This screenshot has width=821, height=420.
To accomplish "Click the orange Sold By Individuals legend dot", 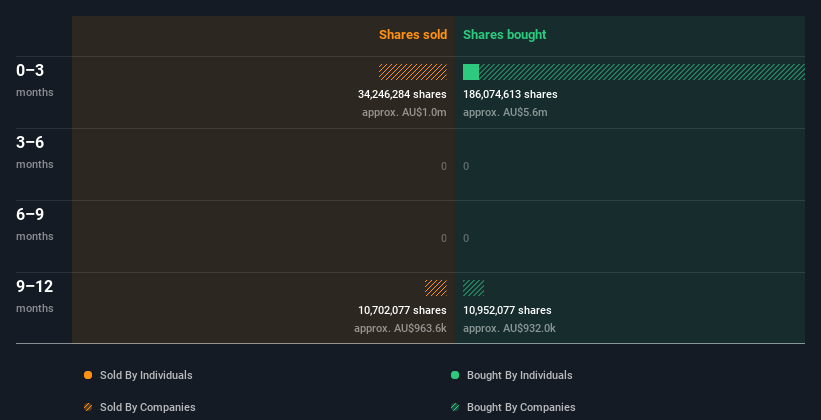I will [88, 375].
